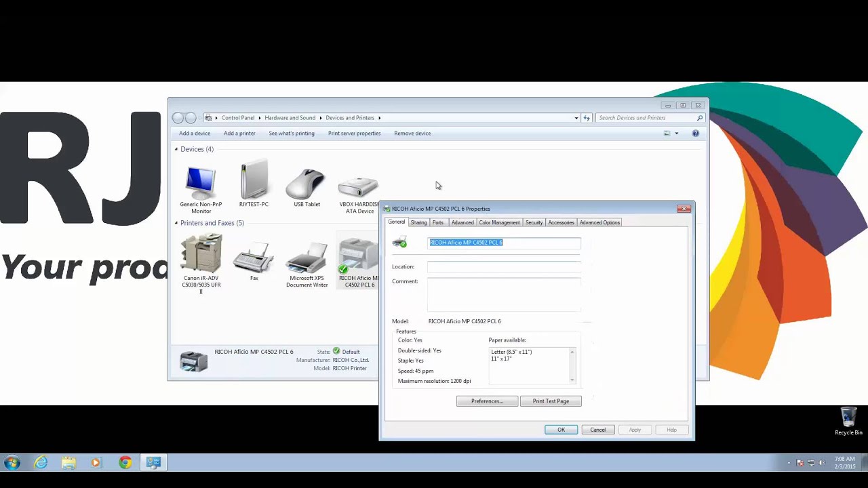Switch to the Ports tab
This screenshot has height=488, width=868.
438,222
